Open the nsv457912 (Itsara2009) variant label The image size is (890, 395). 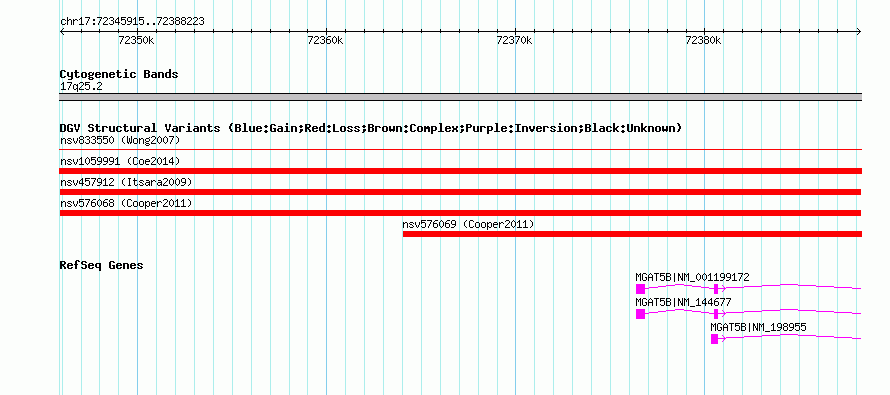click(126, 182)
